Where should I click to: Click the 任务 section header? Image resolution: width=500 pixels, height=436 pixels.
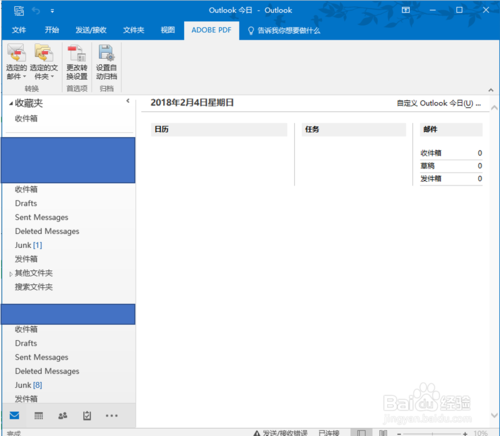(x=354, y=129)
